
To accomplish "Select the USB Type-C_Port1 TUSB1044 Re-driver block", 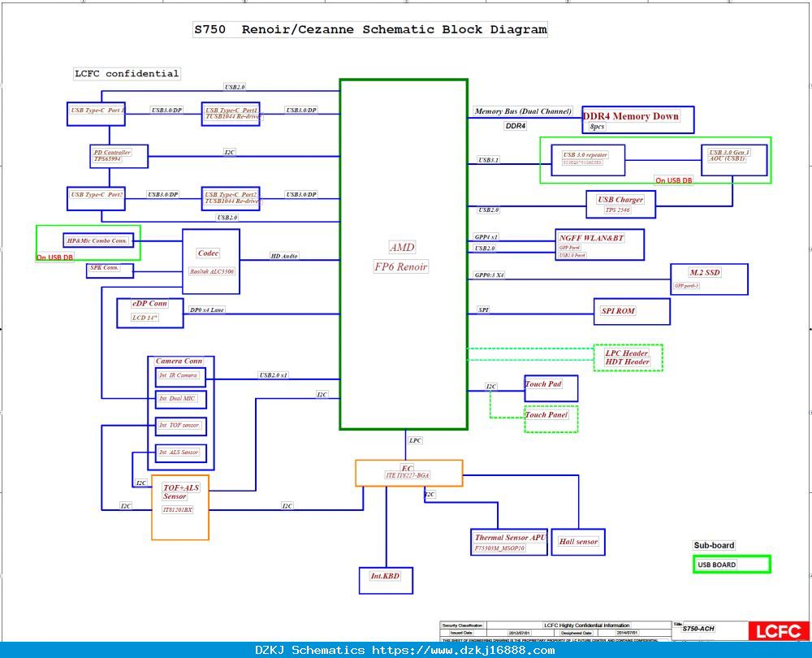I will 231,114.
